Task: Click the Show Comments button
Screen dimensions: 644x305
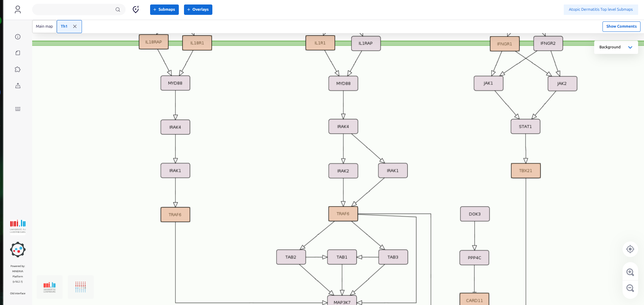Action: pyautogui.click(x=621, y=27)
